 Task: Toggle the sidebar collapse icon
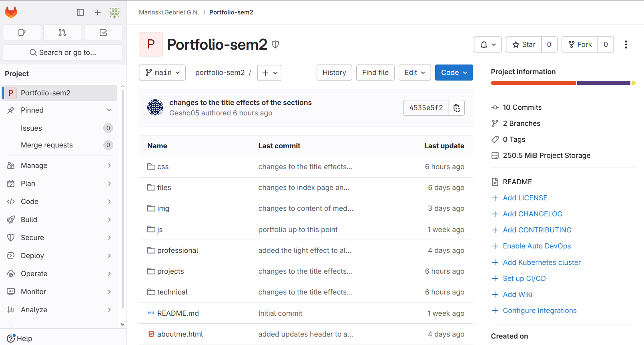click(x=80, y=12)
